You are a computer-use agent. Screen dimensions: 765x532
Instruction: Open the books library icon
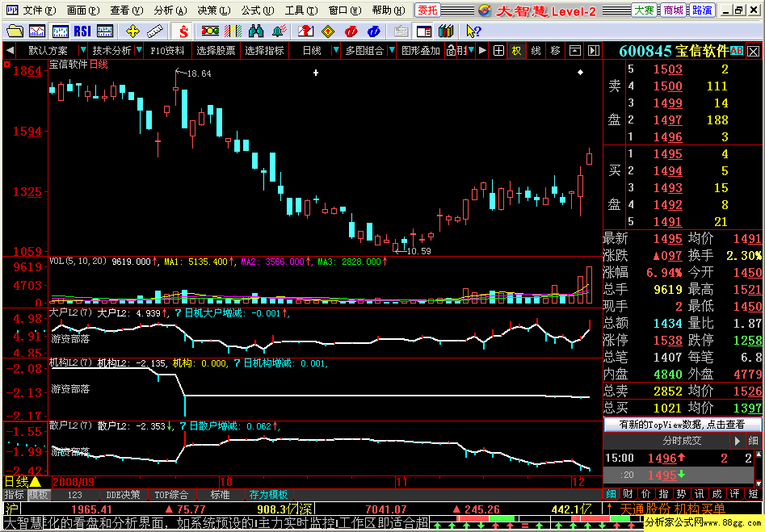(x=446, y=31)
